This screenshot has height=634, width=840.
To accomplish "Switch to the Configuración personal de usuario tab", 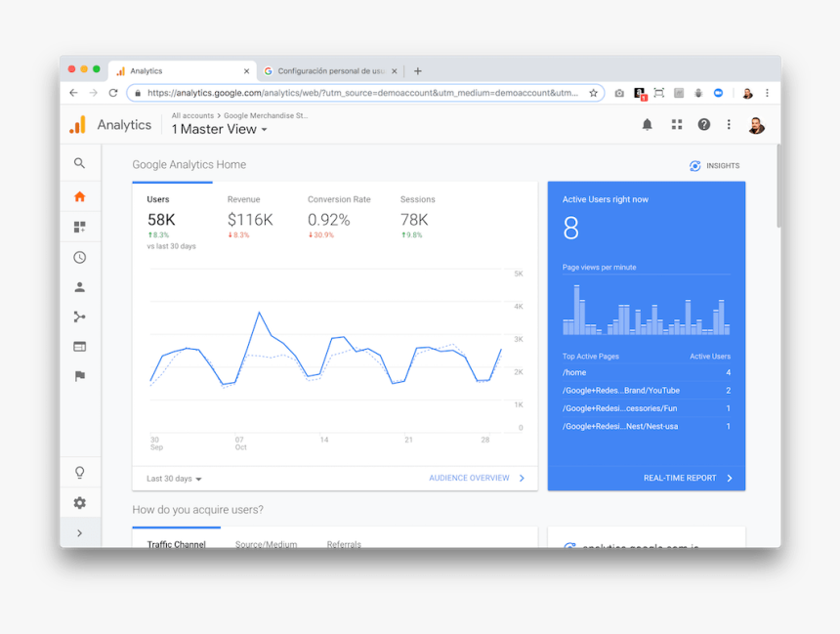I will pyautogui.click(x=331, y=70).
